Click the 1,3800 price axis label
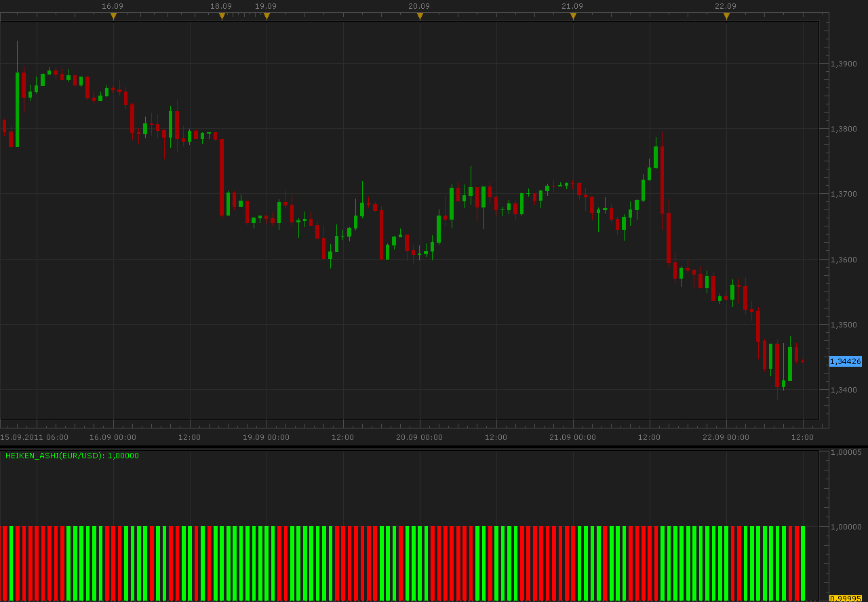 (x=844, y=129)
